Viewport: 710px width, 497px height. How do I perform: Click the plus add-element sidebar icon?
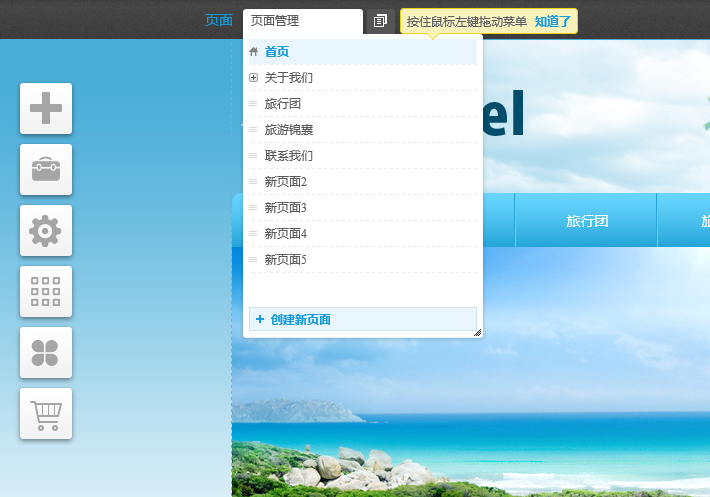coord(46,109)
